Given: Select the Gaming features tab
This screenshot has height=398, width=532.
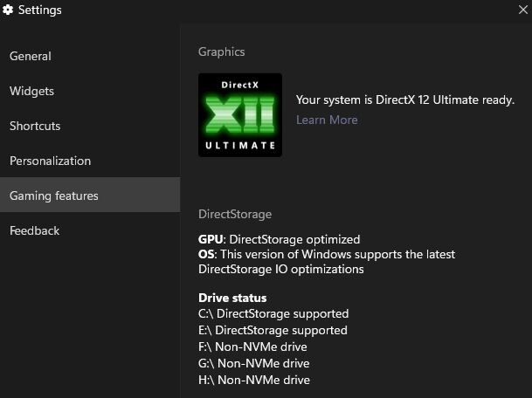Looking at the screenshot, I should click(54, 196).
